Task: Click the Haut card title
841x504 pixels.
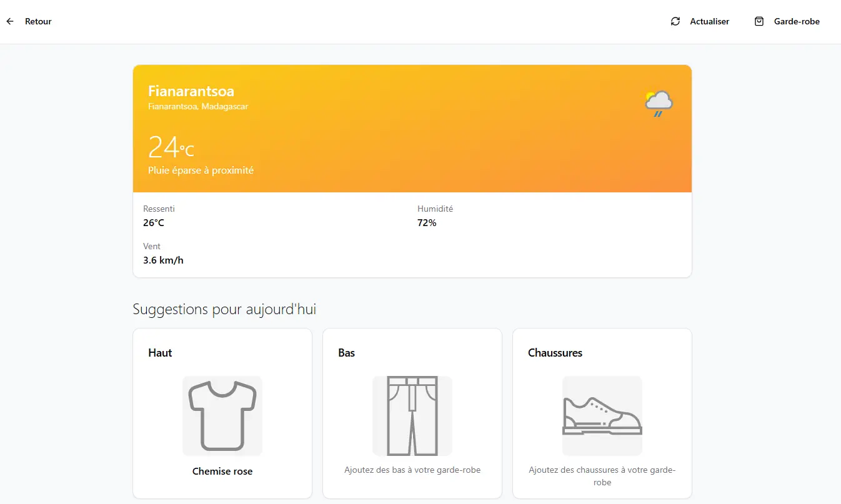Action: tap(160, 353)
